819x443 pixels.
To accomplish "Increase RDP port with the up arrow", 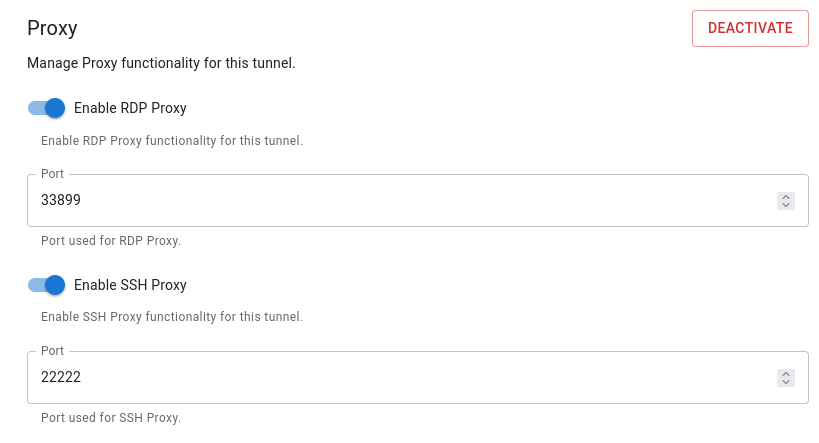I will (786, 197).
